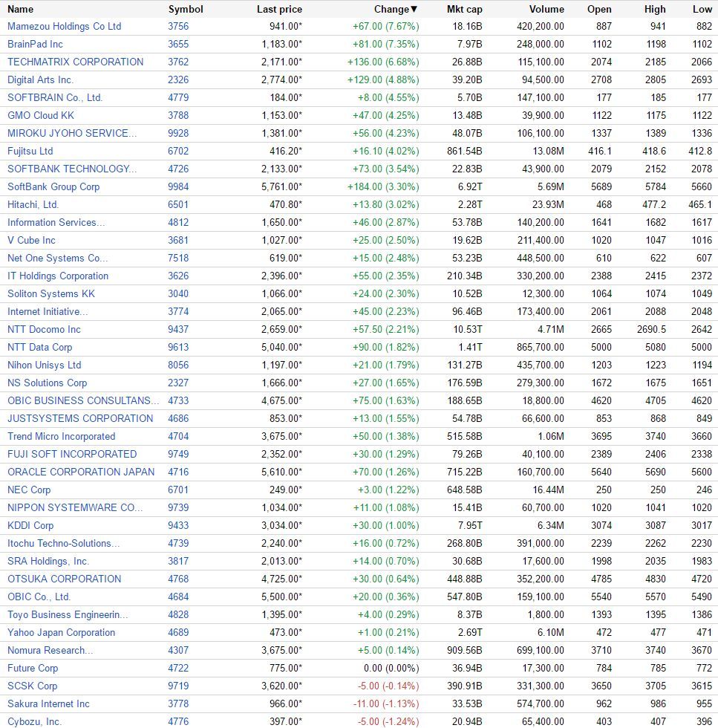This screenshot has height=728, width=718.
Task: Open NS Solutions Corp link
Action: 47,383
